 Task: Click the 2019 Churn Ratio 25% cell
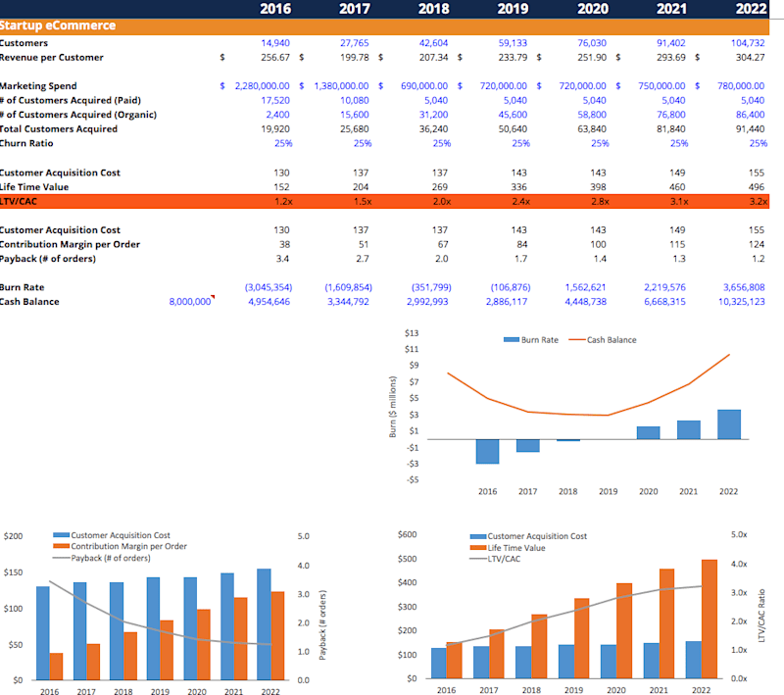520,143
